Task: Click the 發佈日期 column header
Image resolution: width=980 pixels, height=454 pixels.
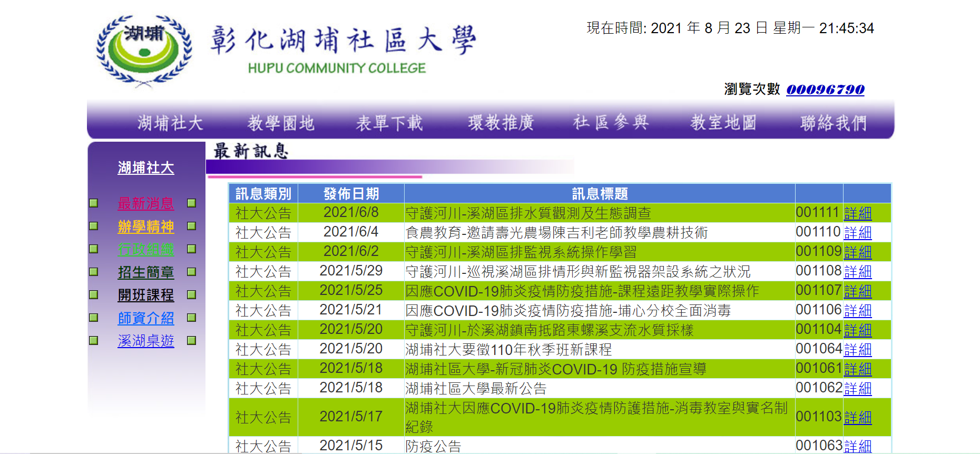Action: [x=351, y=194]
